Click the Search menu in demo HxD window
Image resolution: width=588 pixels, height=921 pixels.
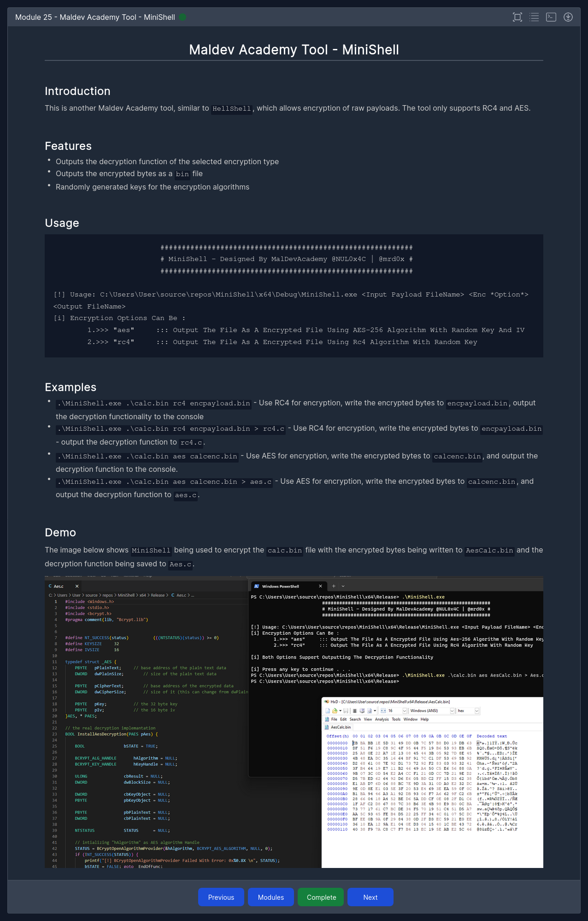[355, 719]
